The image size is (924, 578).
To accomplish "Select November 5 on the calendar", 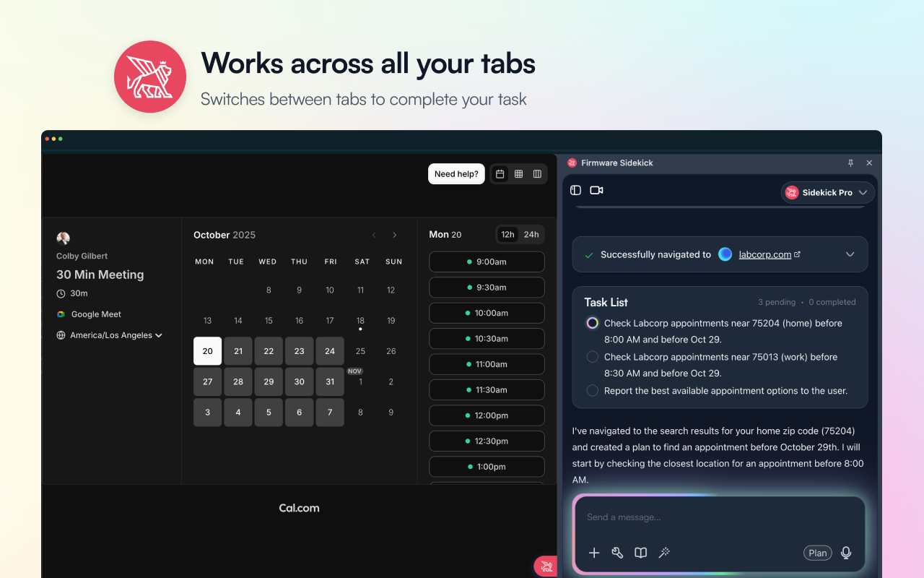I will click(269, 413).
